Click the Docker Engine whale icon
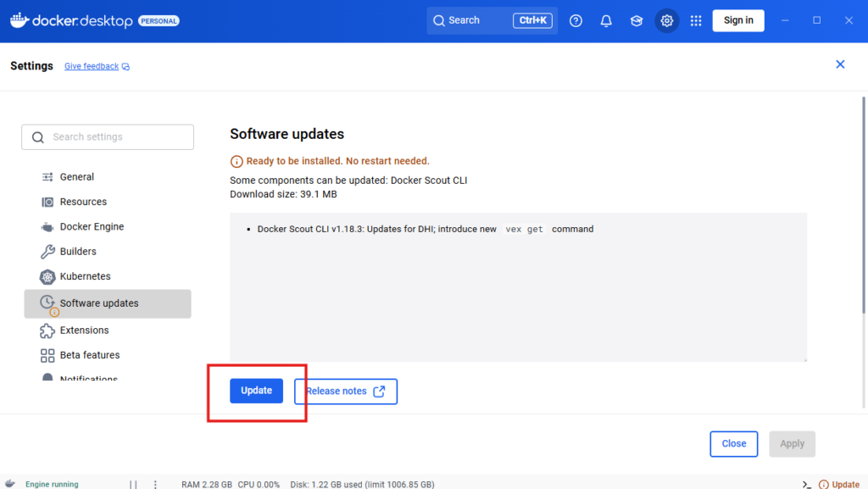The width and height of the screenshot is (868, 489). pos(47,227)
